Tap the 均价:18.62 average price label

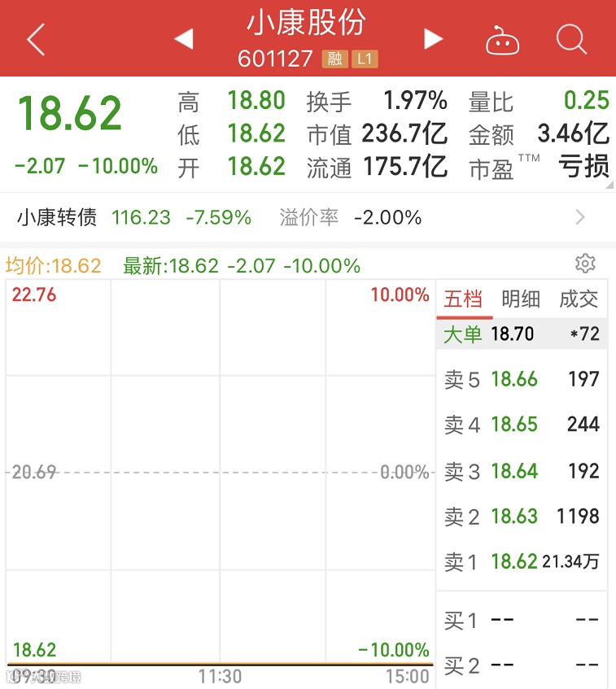(53, 266)
